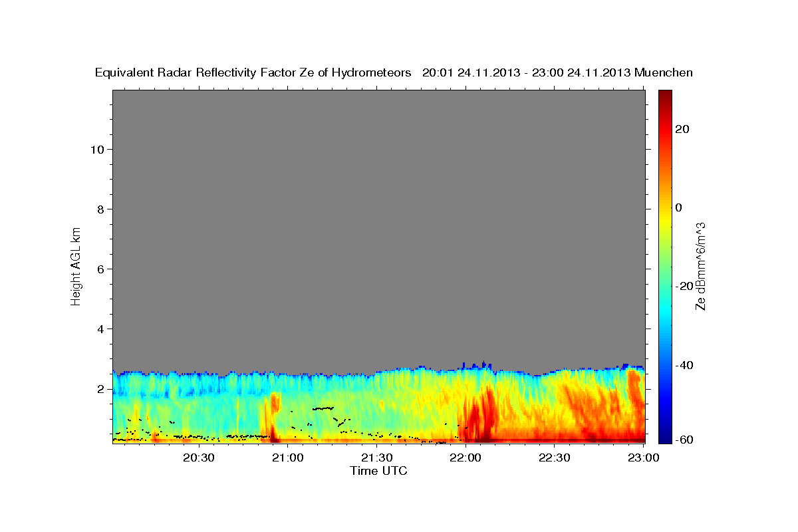The height and width of the screenshot is (532, 798).
Task: Click the "Time UTC" axis label
Action: click(378, 471)
